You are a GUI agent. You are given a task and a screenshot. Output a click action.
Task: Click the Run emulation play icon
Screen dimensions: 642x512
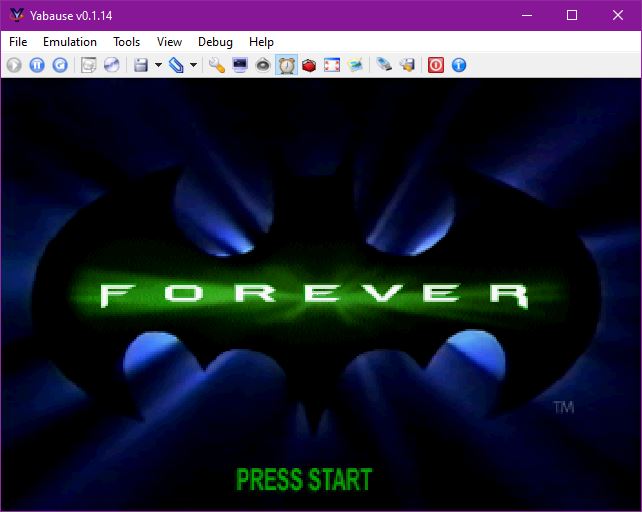[14, 65]
